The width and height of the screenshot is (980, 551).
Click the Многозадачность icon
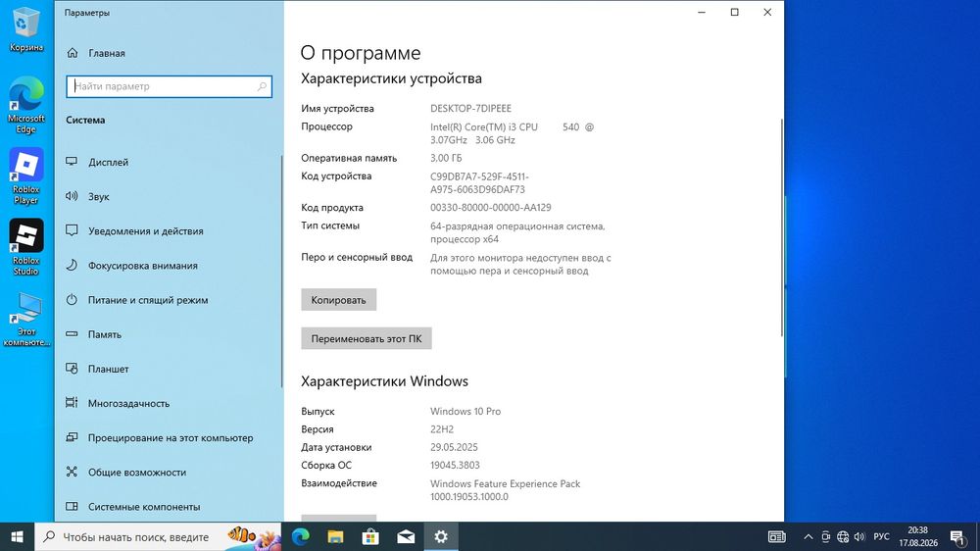(72, 403)
